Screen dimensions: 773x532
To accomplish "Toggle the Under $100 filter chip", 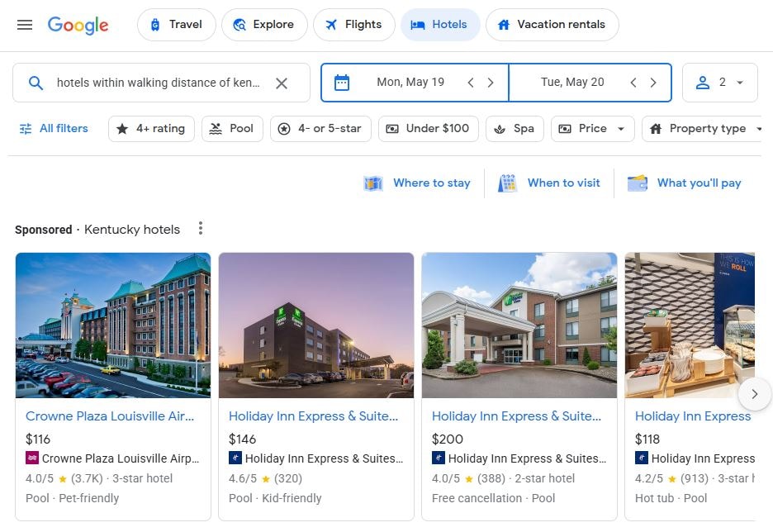I will click(429, 129).
